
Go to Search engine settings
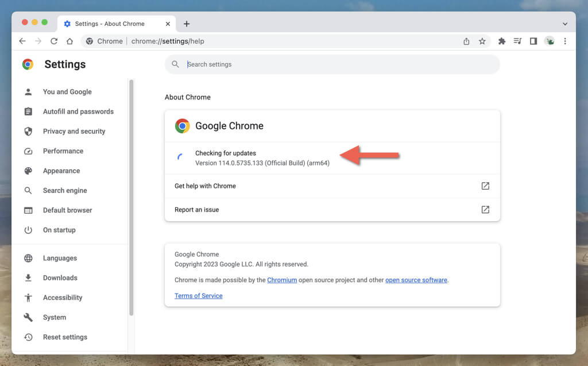pos(65,191)
